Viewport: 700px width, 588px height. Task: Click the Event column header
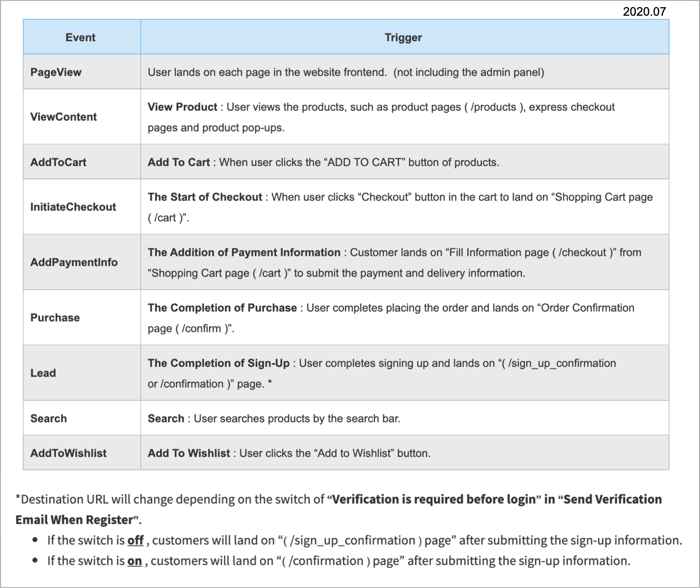tap(81, 37)
